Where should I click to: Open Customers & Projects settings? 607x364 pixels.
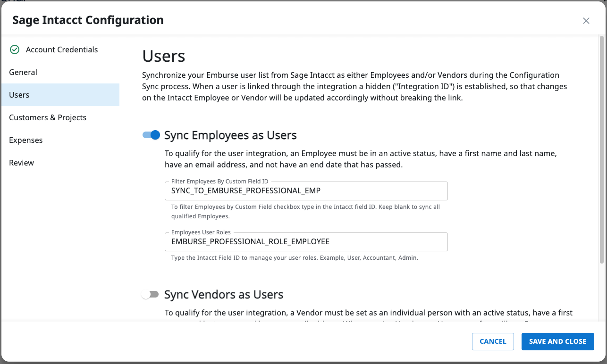click(60, 117)
